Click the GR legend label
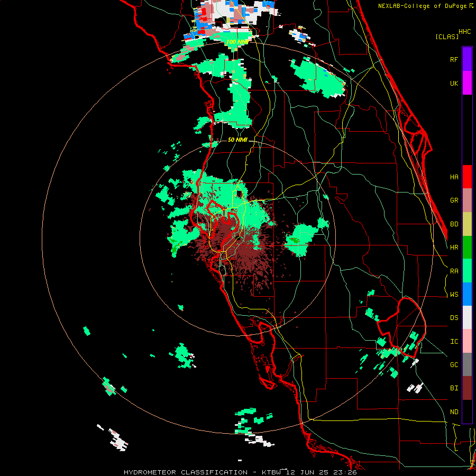The height and width of the screenshot is (476, 476). (x=454, y=200)
